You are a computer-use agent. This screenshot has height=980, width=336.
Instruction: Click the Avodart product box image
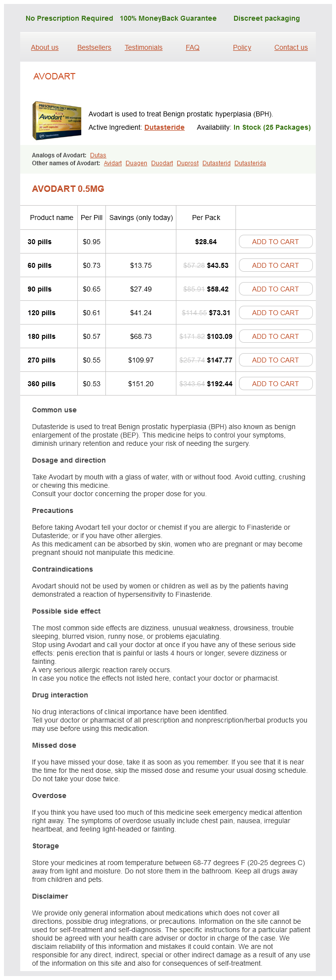[x=57, y=120]
